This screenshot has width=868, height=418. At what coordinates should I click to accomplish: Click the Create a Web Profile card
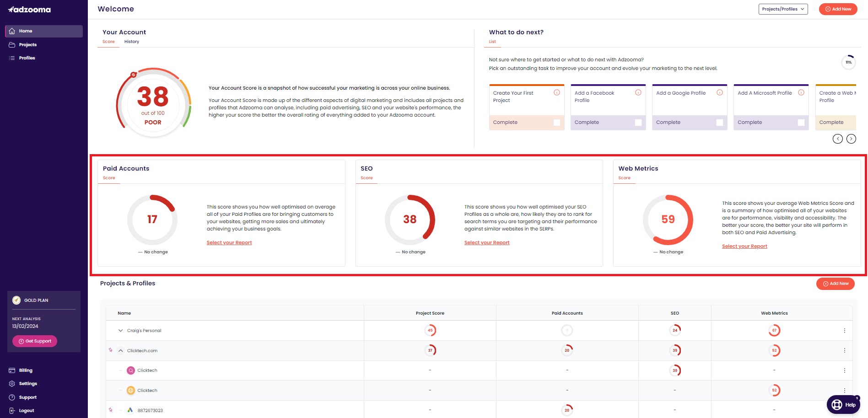[836, 107]
